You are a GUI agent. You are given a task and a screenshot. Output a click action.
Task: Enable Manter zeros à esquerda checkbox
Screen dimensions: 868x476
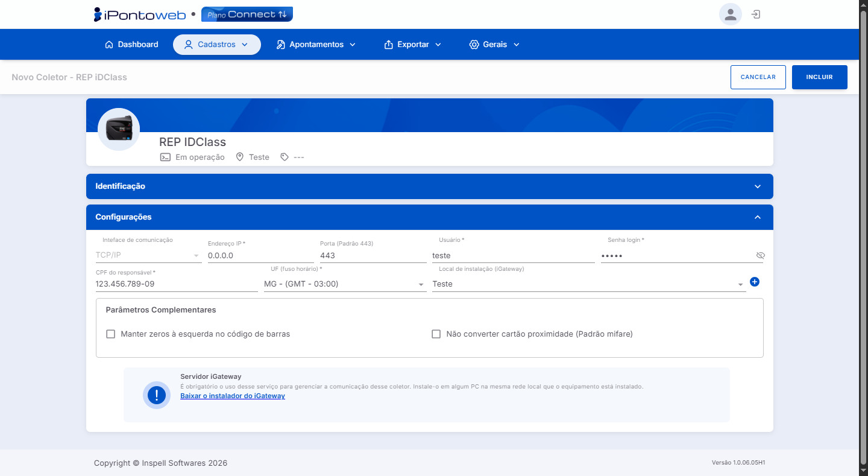click(110, 334)
